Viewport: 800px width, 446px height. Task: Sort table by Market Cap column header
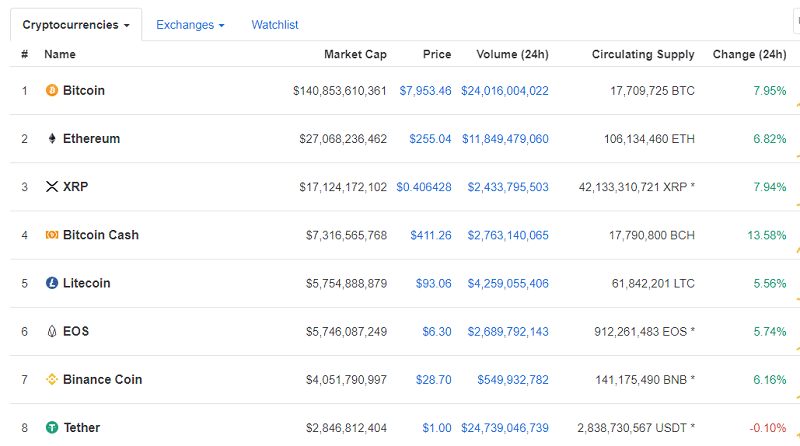pyautogui.click(x=355, y=54)
